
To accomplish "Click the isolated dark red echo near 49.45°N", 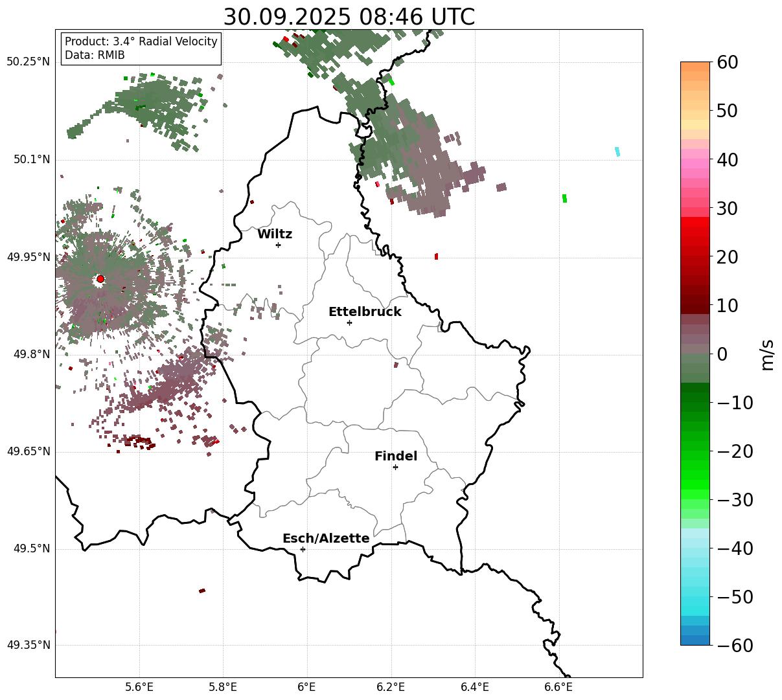I will click(x=202, y=591).
